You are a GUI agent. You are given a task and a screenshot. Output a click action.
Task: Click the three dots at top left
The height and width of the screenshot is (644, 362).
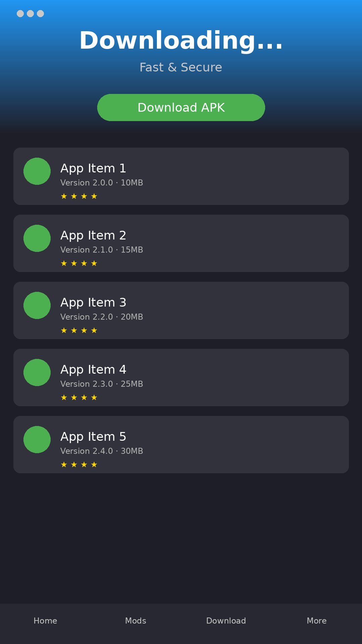pos(30,13)
